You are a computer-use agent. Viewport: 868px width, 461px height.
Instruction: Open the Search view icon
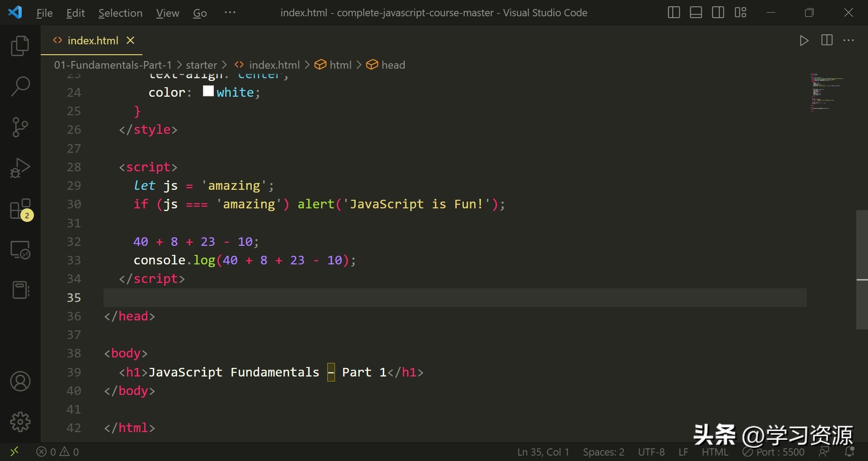coord(20,86)
